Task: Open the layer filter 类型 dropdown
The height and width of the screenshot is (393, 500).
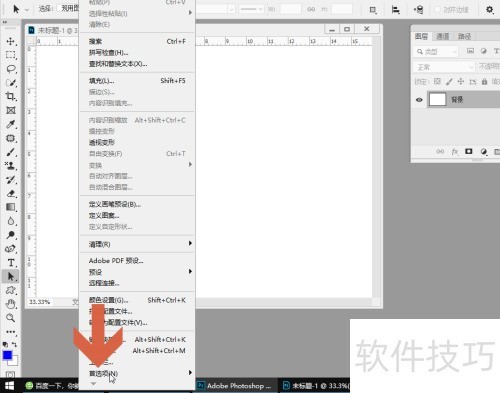Action: coord(436,52)
